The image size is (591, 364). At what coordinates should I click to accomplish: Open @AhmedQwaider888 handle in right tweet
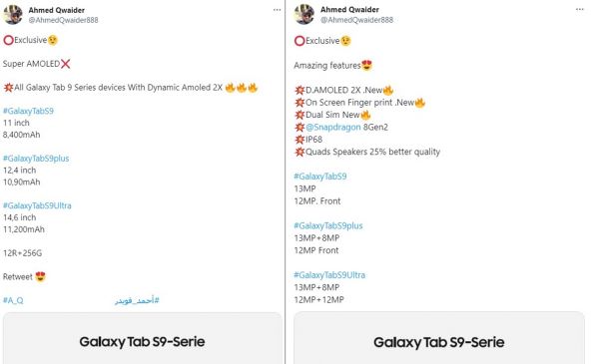click(356, 20)
